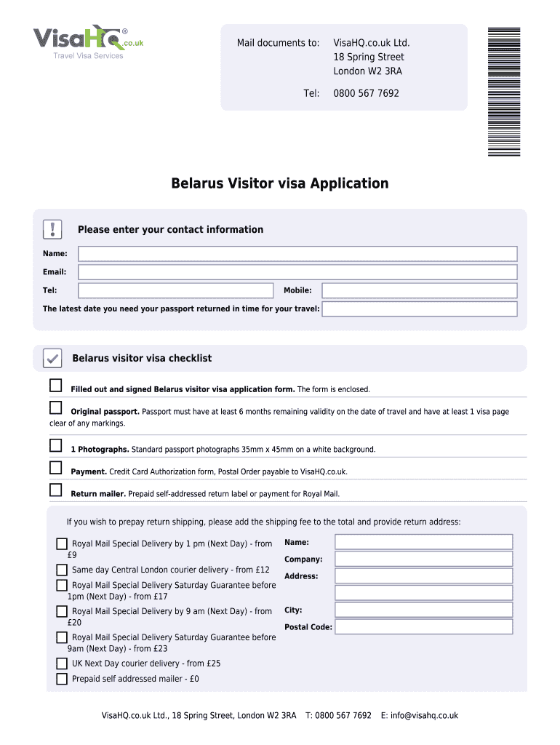Click the contact Name input field

click(x=297, y=254)
